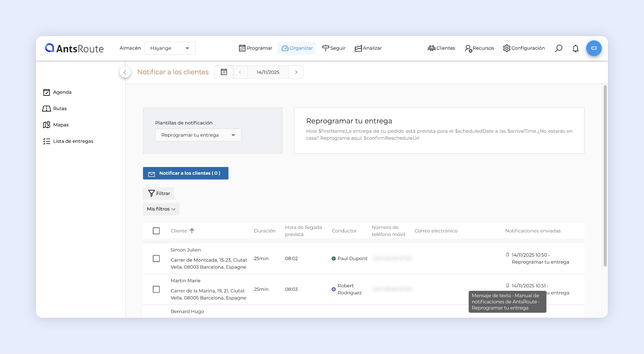Click the search magnifier icon
This screenshot has height=354, width=644.
coord(558,48)
